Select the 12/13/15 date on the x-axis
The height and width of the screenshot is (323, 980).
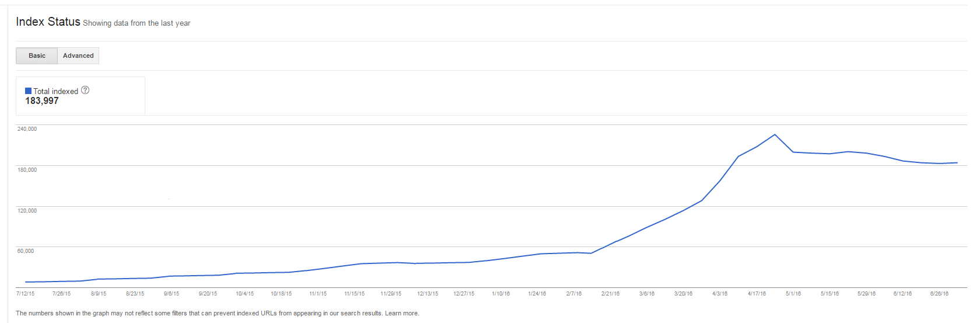(428, 294)
